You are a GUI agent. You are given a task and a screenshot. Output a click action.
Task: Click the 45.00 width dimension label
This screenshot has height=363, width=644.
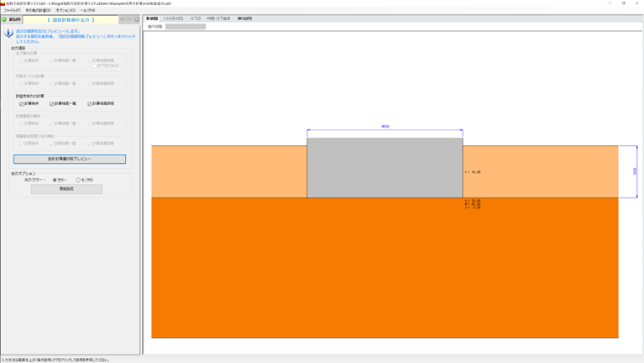[x=385, y=127]
